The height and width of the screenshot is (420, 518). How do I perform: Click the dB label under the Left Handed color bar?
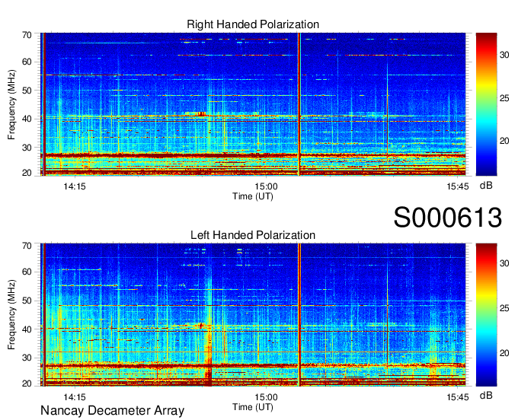point(486,396)
